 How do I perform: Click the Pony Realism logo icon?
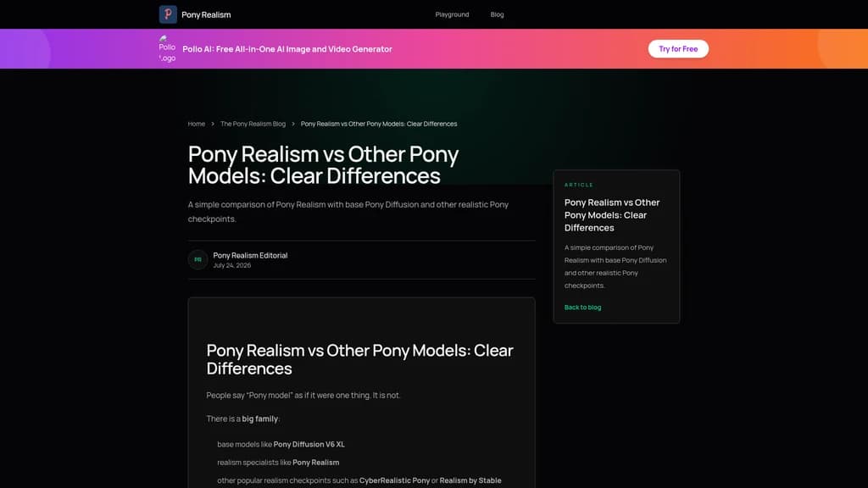pos(168,14)
